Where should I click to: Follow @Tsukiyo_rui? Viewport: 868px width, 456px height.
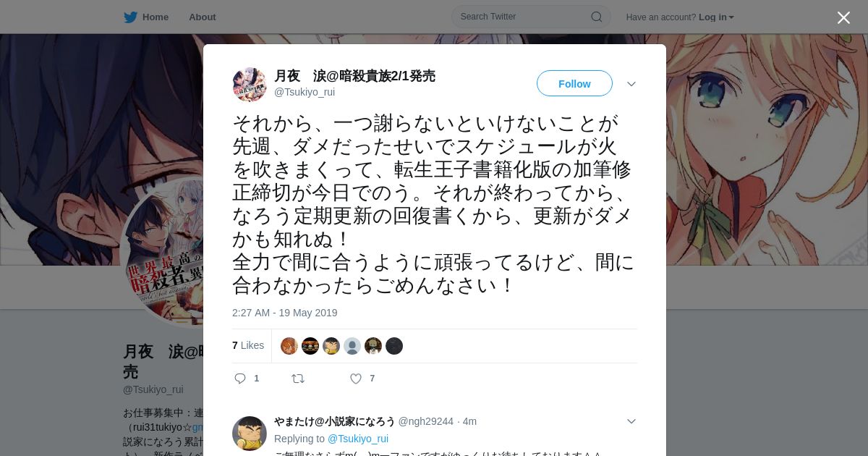click(574, 84)
